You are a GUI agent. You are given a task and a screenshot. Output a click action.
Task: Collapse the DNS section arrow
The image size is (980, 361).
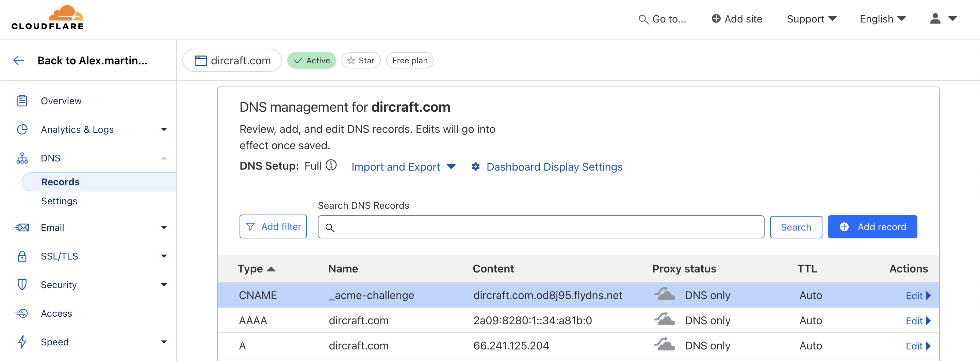coord(164,158)
